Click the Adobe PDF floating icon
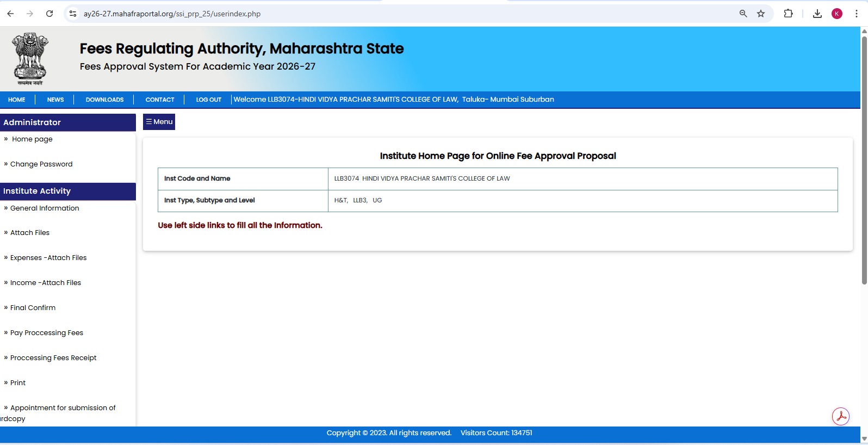 point(840,417)
